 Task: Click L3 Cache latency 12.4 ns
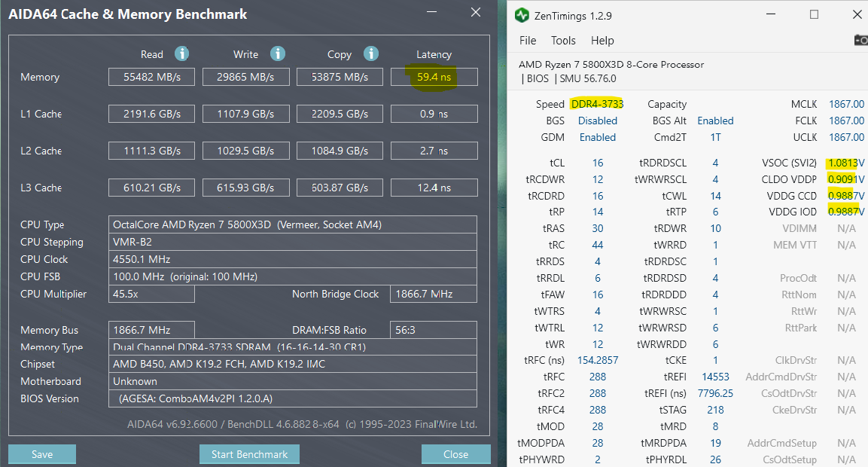434,188
